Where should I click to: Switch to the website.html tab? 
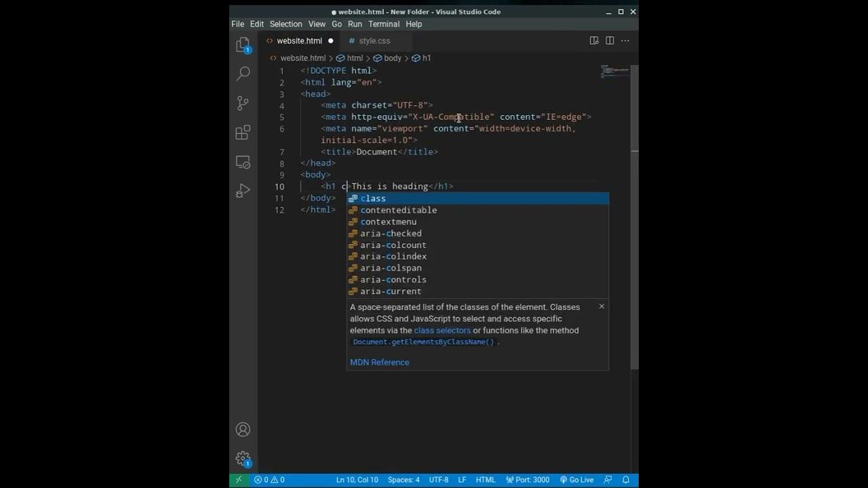(x=299, y=41)
